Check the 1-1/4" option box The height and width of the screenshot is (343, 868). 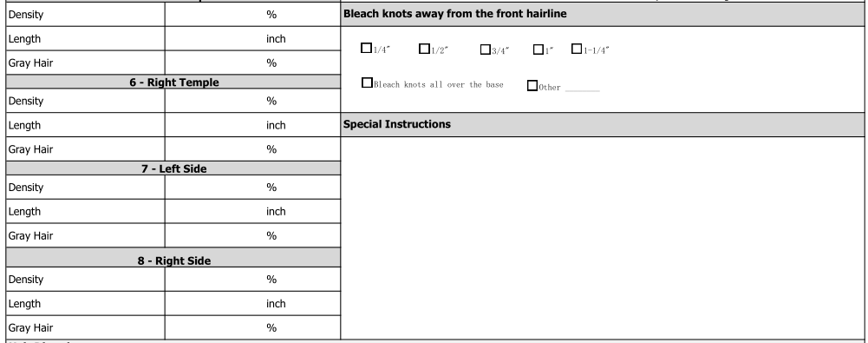(x=577, y=49)
